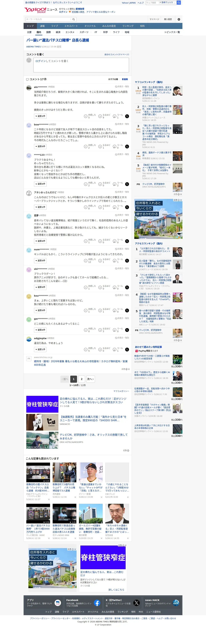Go to comment page 2
Screen dimensions: 206x644
point(82,379)
